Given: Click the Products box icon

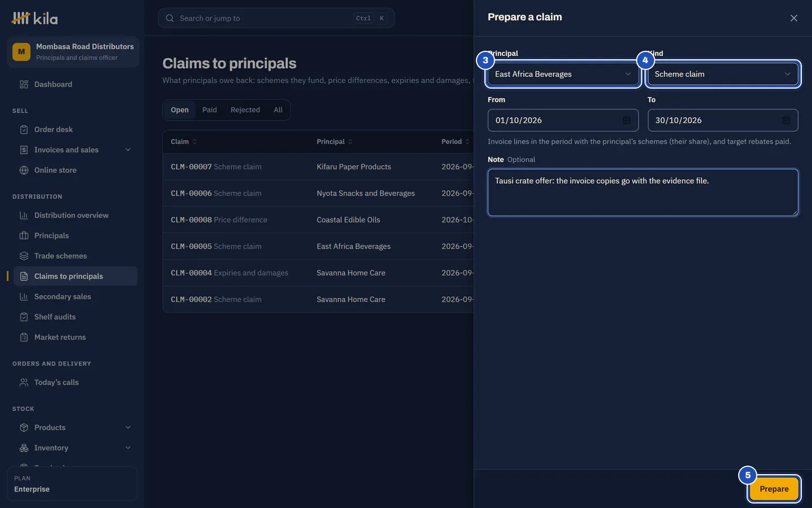Looking at the screenshot, I should pyautogui.click(x=24, y=427).
